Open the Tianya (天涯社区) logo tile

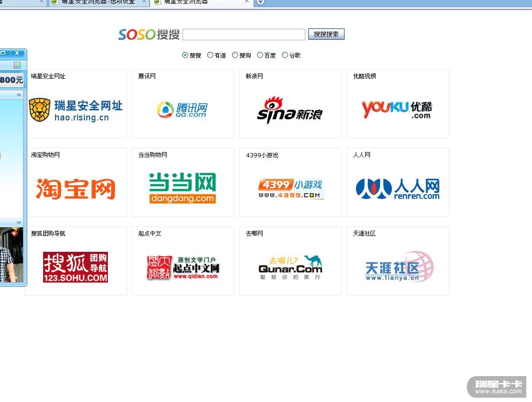click(399, 267)
